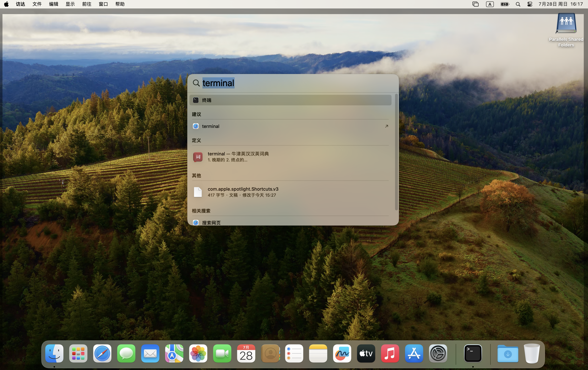
Task: Launch Safari from the Dock
Action: (x=102, y=353)
